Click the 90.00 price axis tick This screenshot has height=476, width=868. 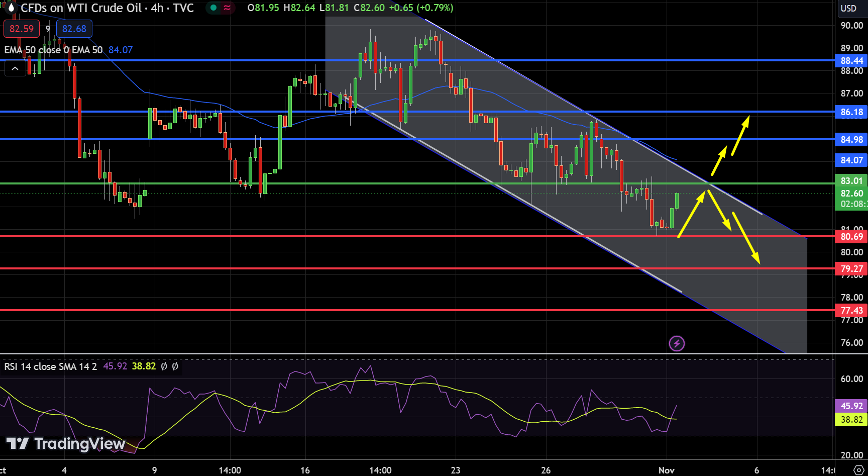[x=851, y=26]
